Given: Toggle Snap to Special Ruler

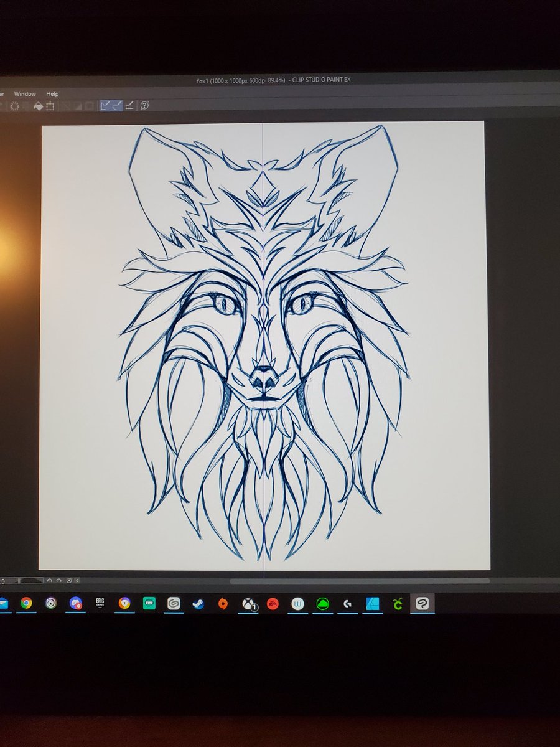Looking at the screenshot, I should pos(116,105).
